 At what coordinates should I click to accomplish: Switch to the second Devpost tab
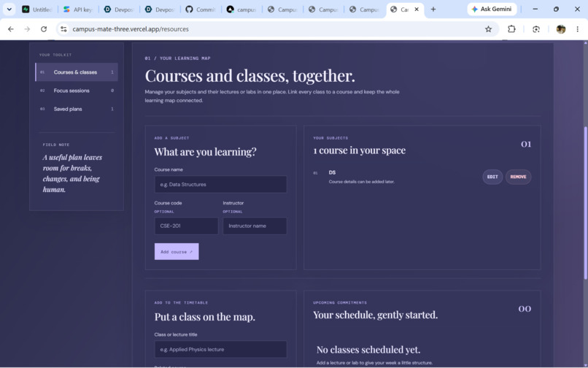(x=160, y=9)
